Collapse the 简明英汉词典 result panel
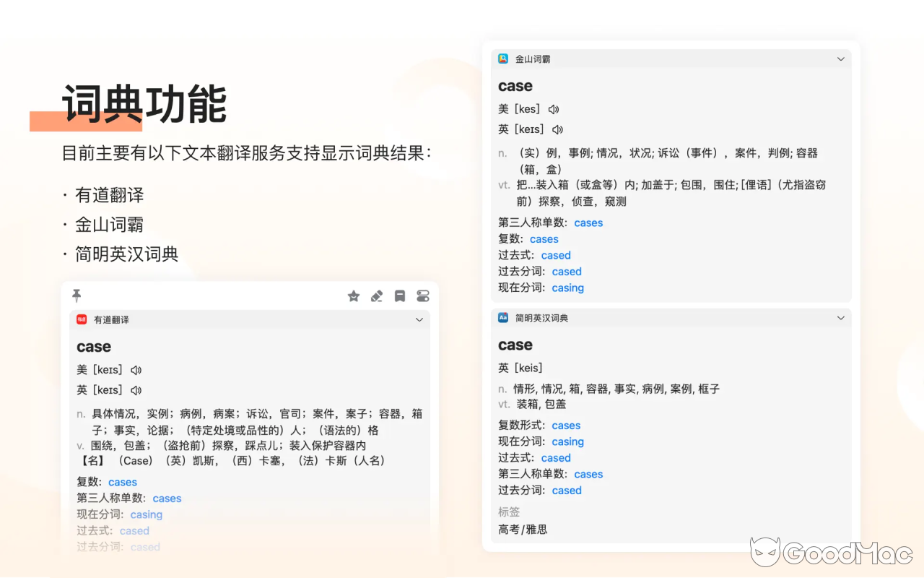Screen dimensions: 924x578 coord(840,317)
